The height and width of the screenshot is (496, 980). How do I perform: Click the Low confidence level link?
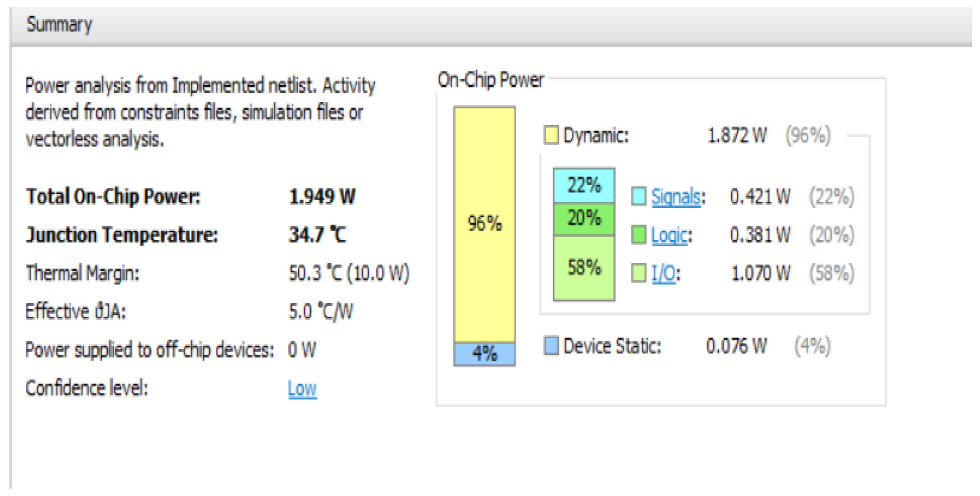(302, 388)
